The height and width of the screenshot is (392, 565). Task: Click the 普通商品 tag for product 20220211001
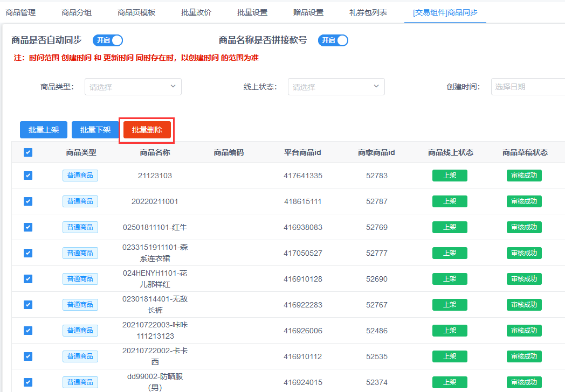tap(80, 201)
